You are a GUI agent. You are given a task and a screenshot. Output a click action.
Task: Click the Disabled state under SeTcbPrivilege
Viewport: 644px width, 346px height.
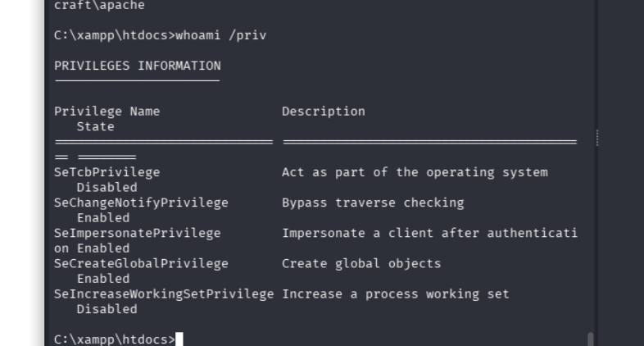107,187
